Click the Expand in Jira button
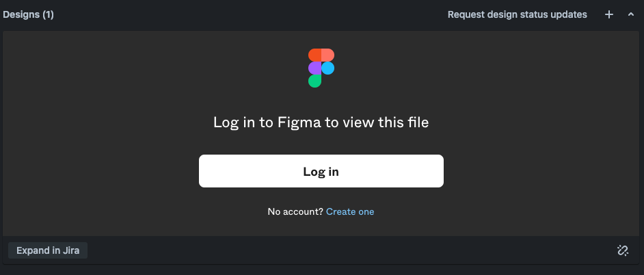This screenshot has width=644, height=275. pos(48,250)
